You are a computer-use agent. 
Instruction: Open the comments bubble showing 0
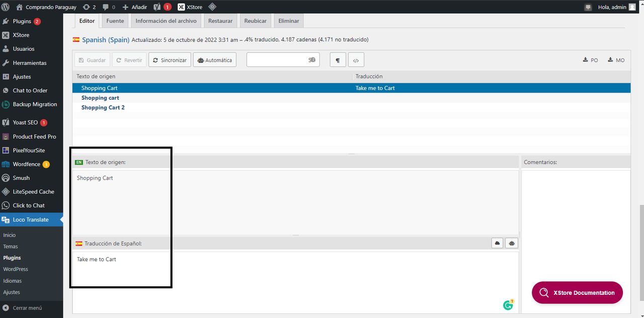(x=109, y=7)
